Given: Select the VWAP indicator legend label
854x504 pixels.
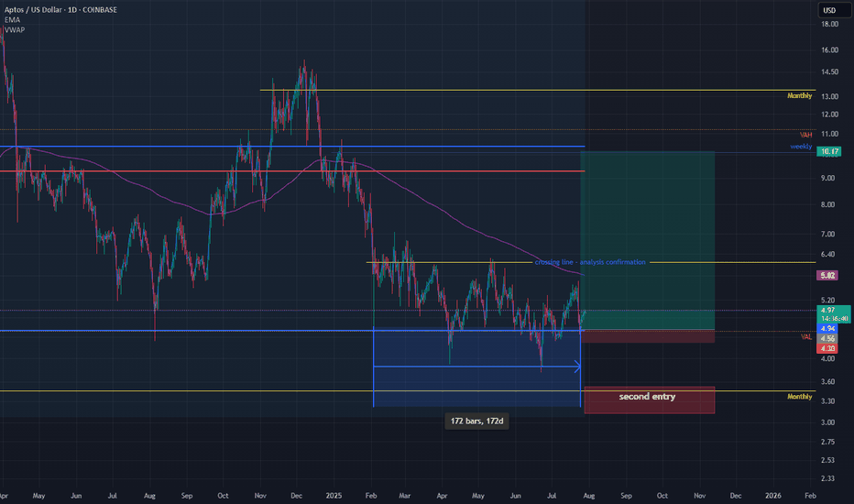Looking at the screenshot, I should tap(14, 28).
